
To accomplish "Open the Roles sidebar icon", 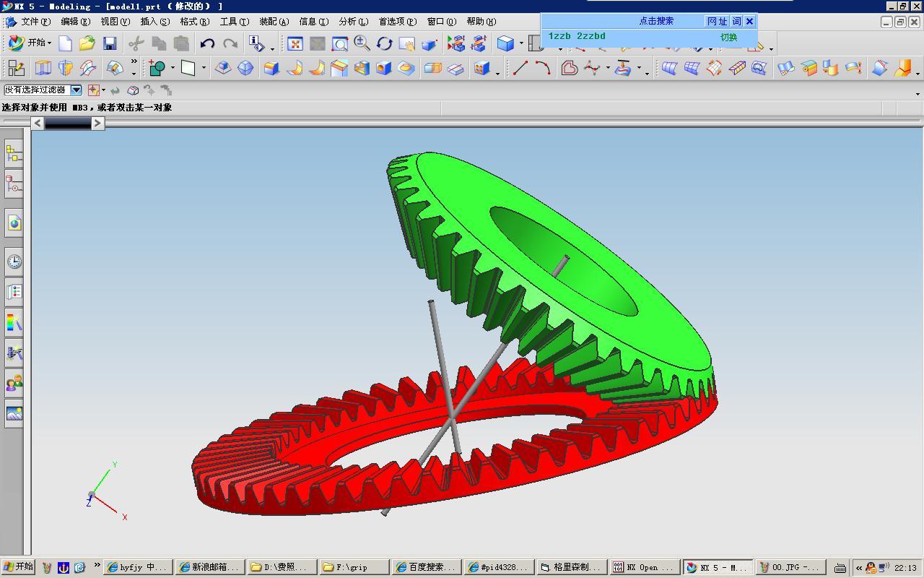I will tap(14, 383).
